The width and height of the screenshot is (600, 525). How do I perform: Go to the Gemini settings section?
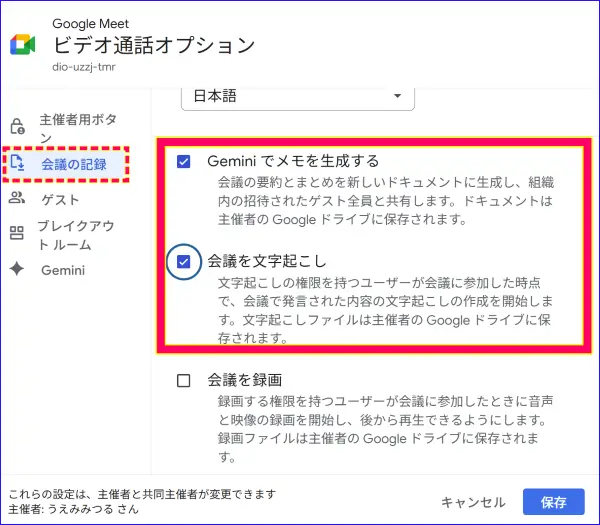pyautogui.click(x=64, y=270)
